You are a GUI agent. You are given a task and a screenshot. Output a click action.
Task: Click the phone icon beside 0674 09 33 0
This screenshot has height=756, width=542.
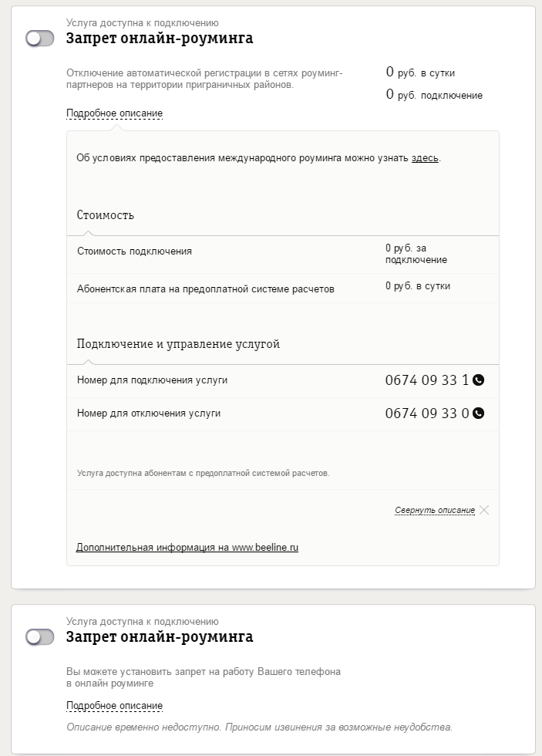pos(478,413)
